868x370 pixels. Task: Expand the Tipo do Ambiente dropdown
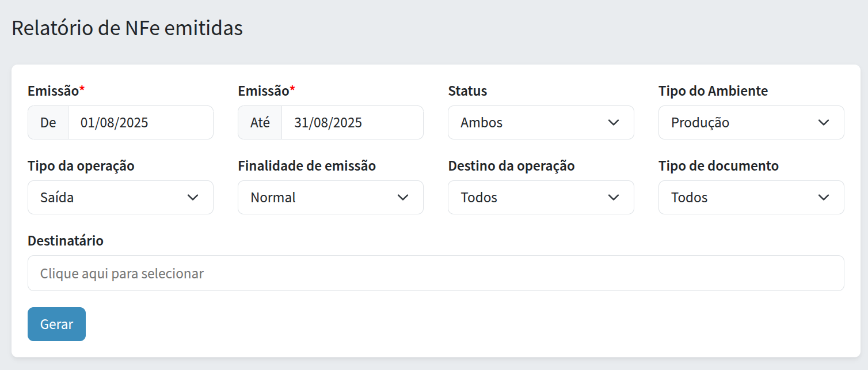(751, 123)
